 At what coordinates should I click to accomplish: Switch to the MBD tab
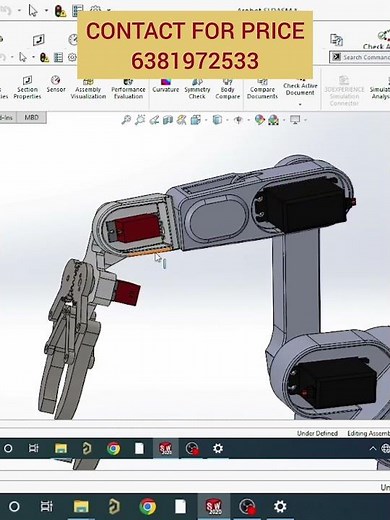tap(31, 117)
